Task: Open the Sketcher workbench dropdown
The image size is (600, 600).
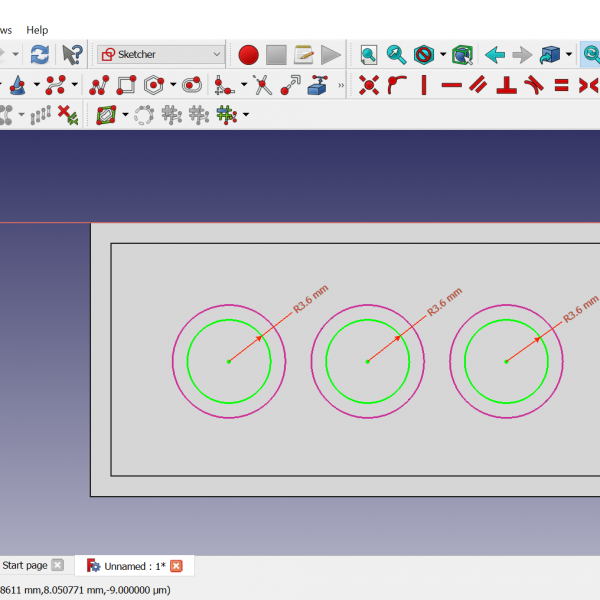Action: pos(162,54)
